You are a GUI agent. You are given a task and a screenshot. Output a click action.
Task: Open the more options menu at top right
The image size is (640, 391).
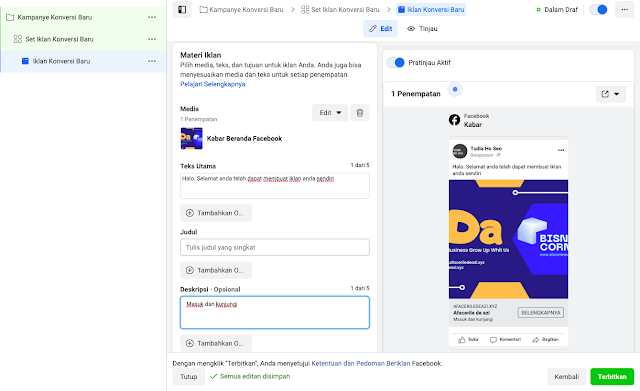(x=624, y=9)
